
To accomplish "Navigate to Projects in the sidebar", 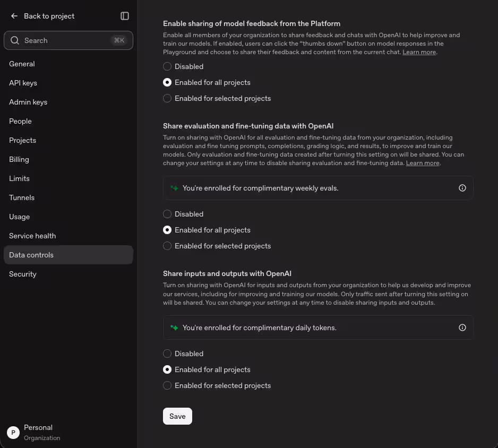I will (68, 140).
